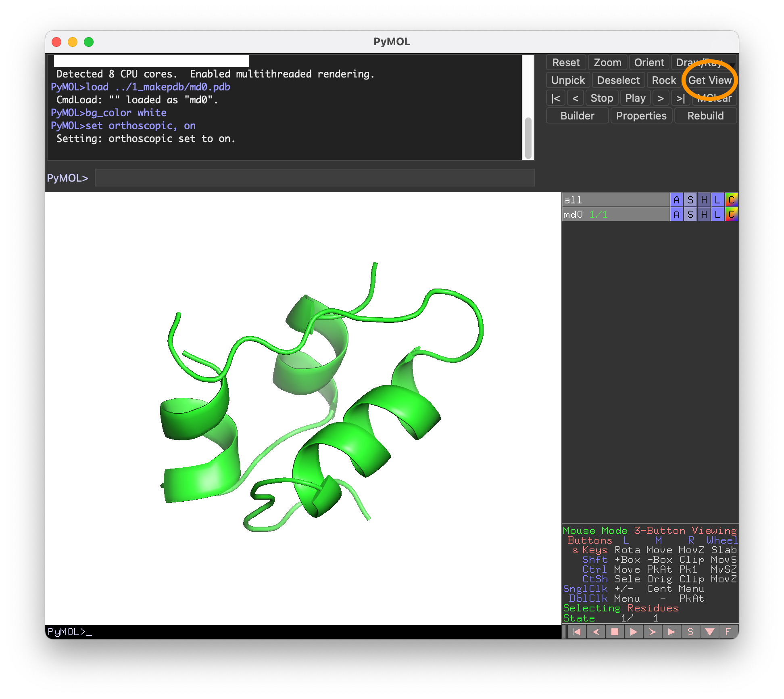Click the Orient button

click(649, 63)
